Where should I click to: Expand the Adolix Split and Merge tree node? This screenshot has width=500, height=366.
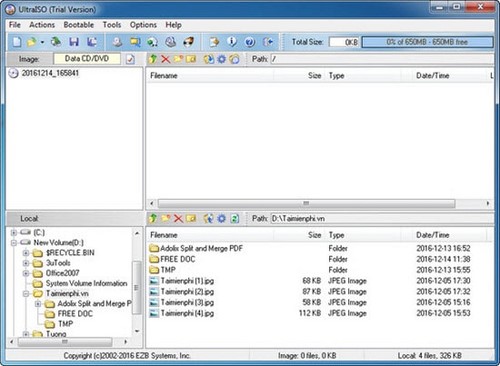[38, 304]
